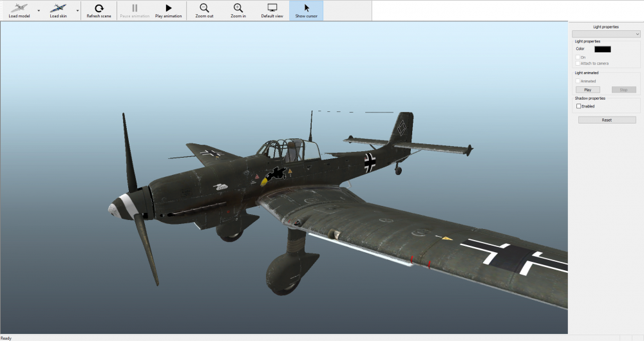Click the Ready status bar text
The height and width of the screenshot is (341, 644).
point(6,338)
